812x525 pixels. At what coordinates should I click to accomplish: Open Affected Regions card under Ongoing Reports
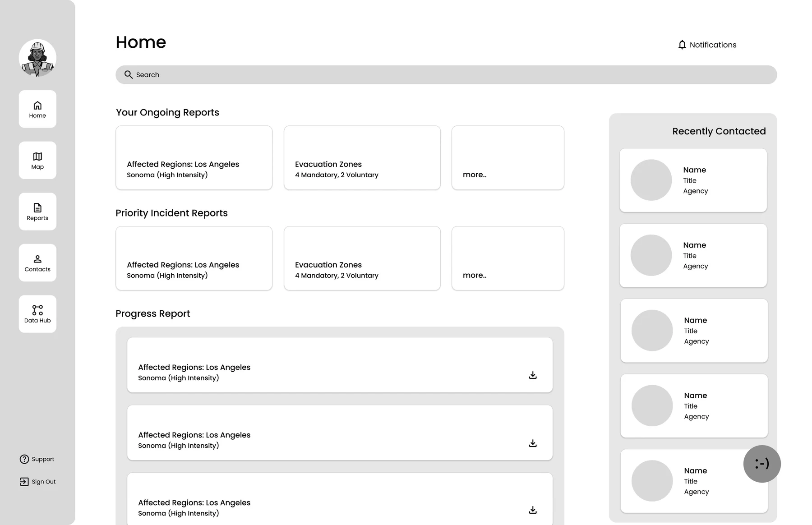(194, 158)
